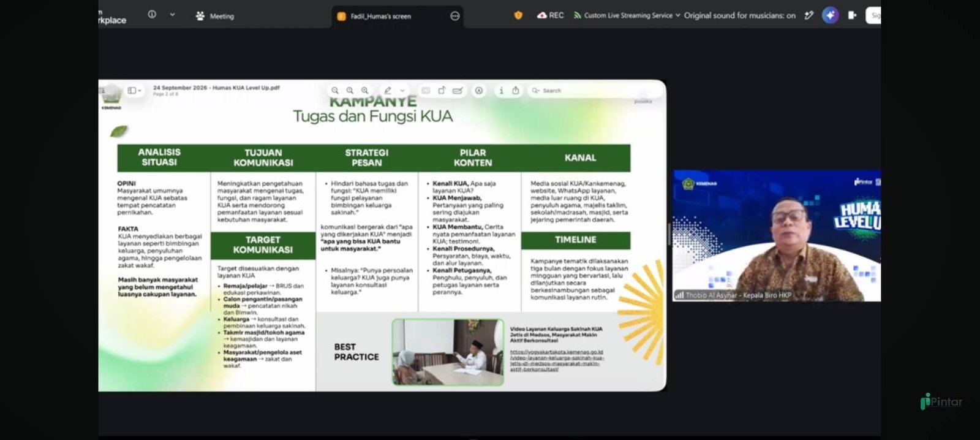Click the Page 2 of 8 indicator
This screenshot has width=980, height=440.
pos(165,94)
